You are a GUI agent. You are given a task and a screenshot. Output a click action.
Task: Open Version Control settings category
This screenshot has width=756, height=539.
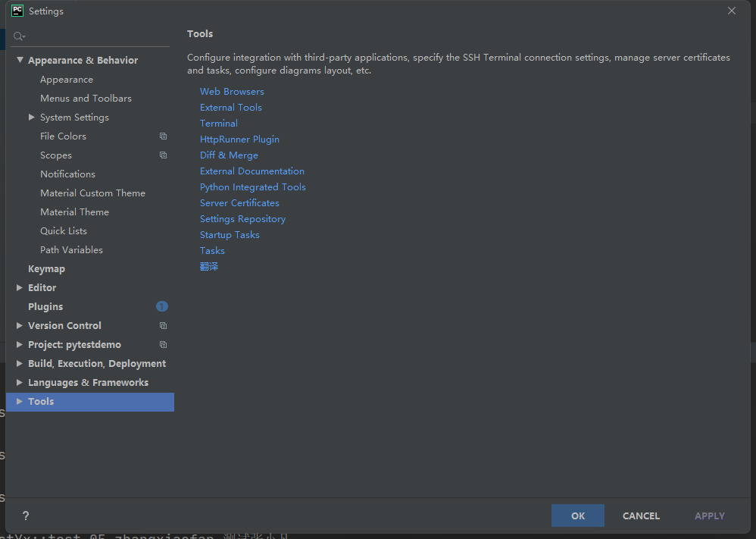(x=64, y=326)
